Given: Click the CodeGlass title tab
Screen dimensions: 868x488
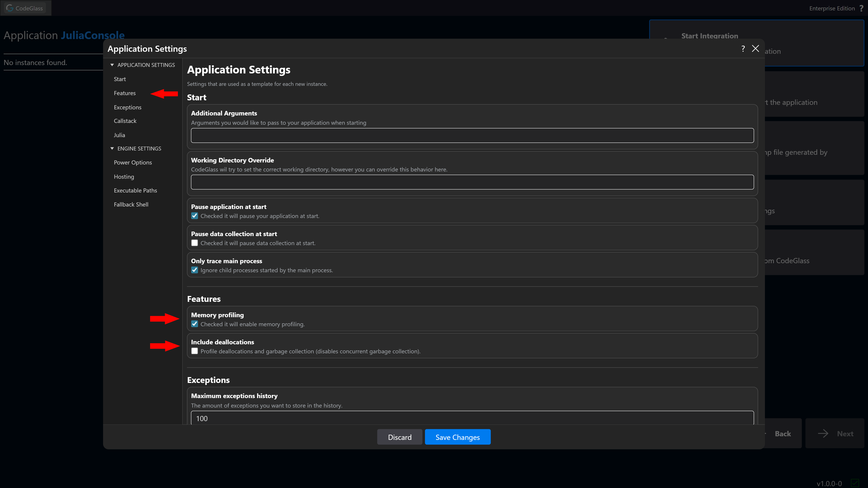Looking at the screenshot, I should 26,8.
